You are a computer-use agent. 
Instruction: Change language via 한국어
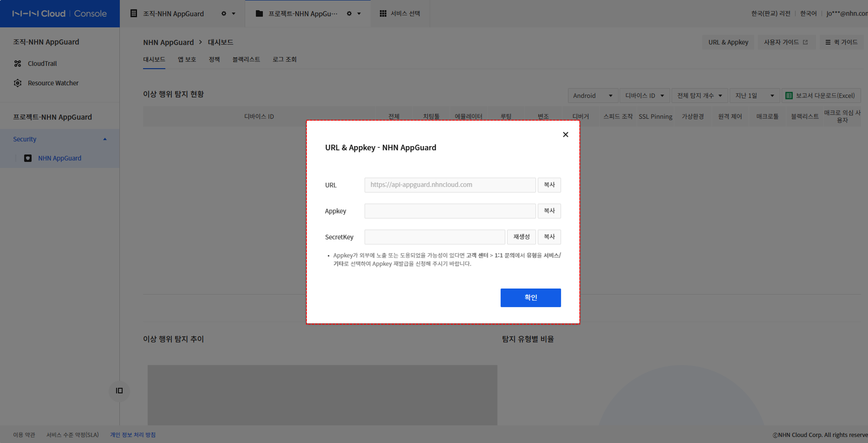point(808,13)
